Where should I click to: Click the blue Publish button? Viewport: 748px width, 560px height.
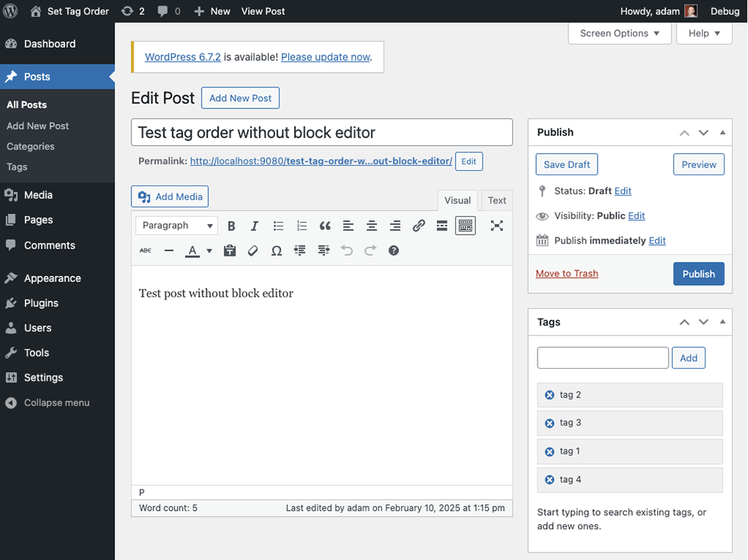point(698,273)
